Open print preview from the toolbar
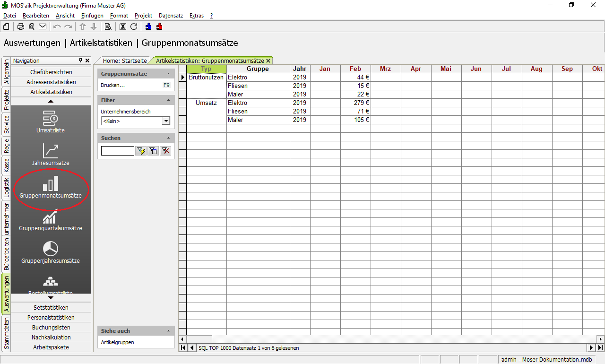 point(32,26)
